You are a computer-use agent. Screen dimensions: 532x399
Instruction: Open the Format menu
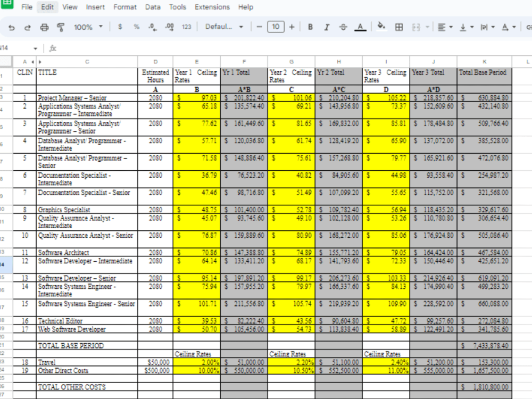coord(125,7)
